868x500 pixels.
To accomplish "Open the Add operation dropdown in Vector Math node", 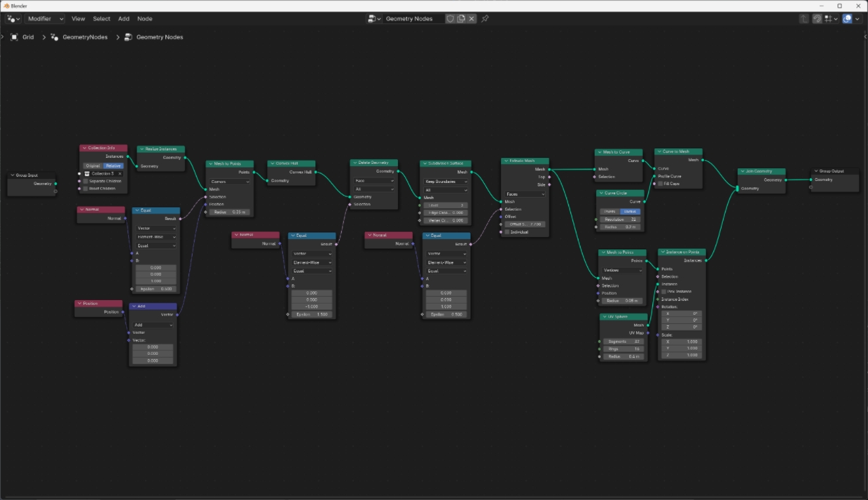I will click(153, 325).
